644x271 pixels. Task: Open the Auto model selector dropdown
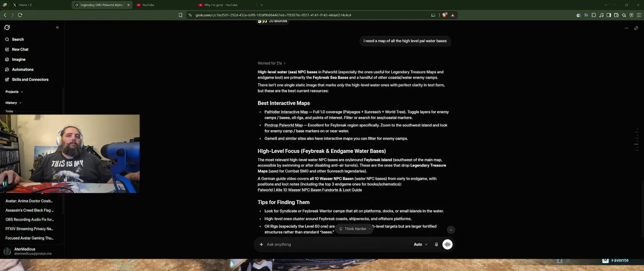coord(421,245)
